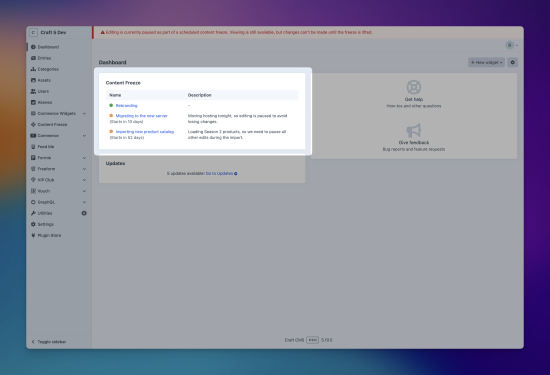Follow the Go to Updates link
Image resolution: width=550 pixels, height=375 pixels.
221,173
